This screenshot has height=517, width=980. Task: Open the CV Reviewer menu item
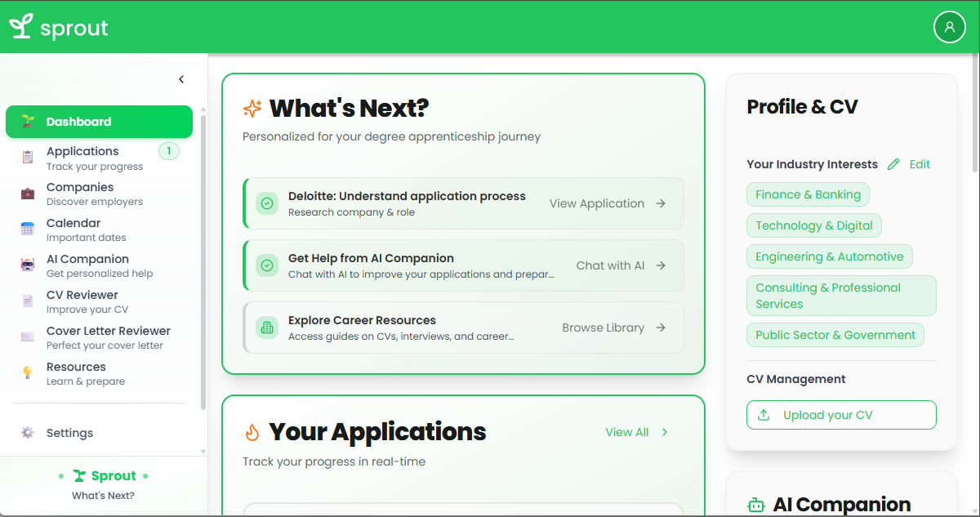tap(82, 301)
